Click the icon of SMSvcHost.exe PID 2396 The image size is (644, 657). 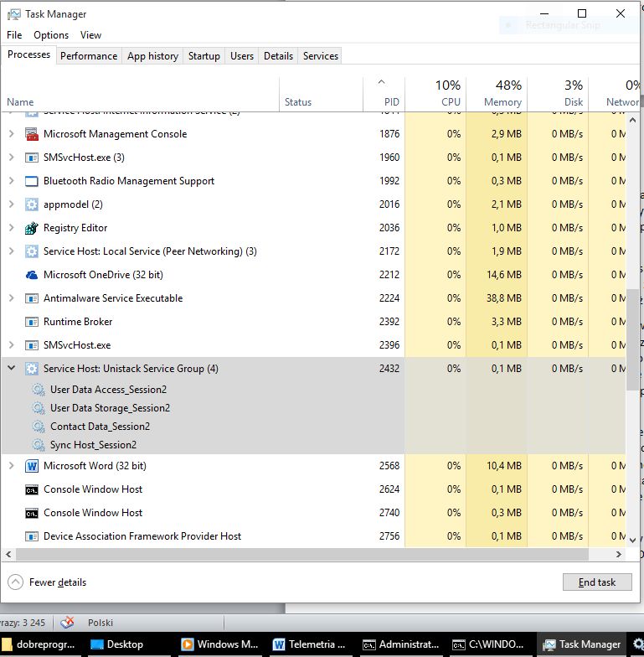32,345
